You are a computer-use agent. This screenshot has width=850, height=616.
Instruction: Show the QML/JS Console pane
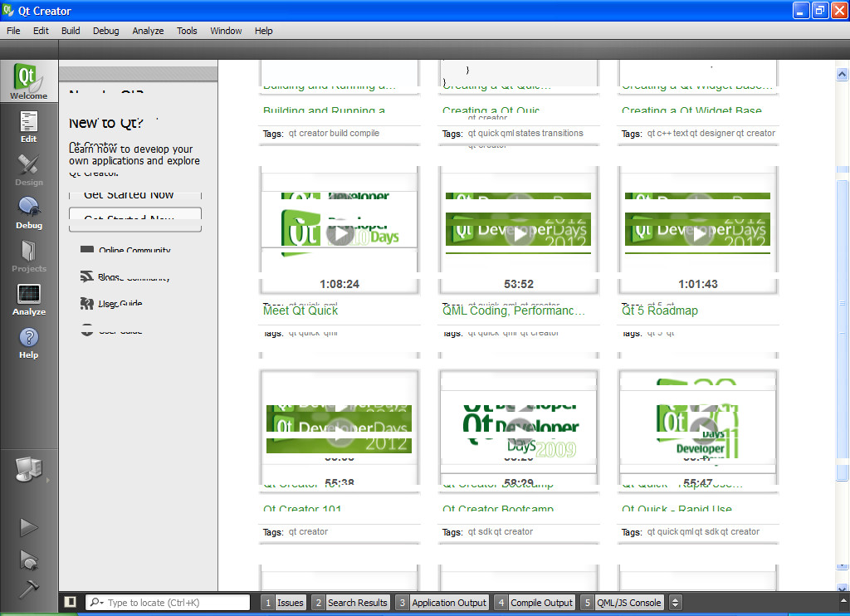click(x=622, y=603)
